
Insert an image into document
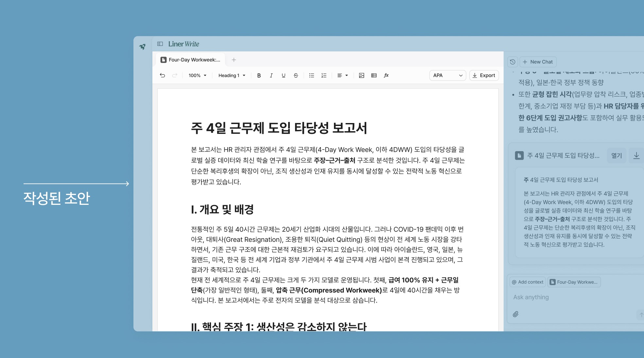click(361, 75)
